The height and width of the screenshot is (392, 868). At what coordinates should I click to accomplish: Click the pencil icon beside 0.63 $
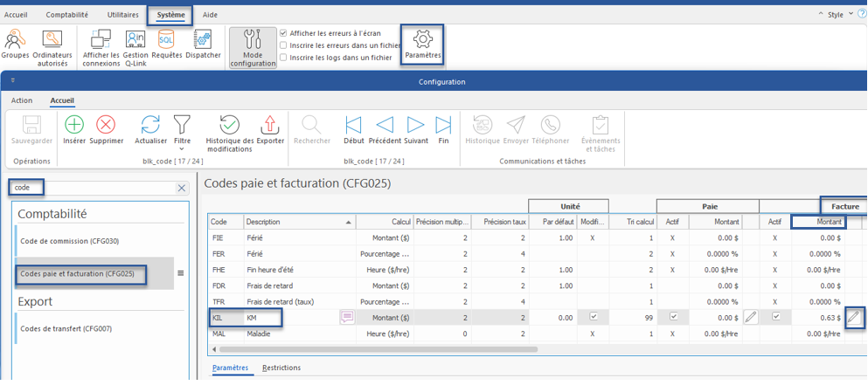(854, 318)
